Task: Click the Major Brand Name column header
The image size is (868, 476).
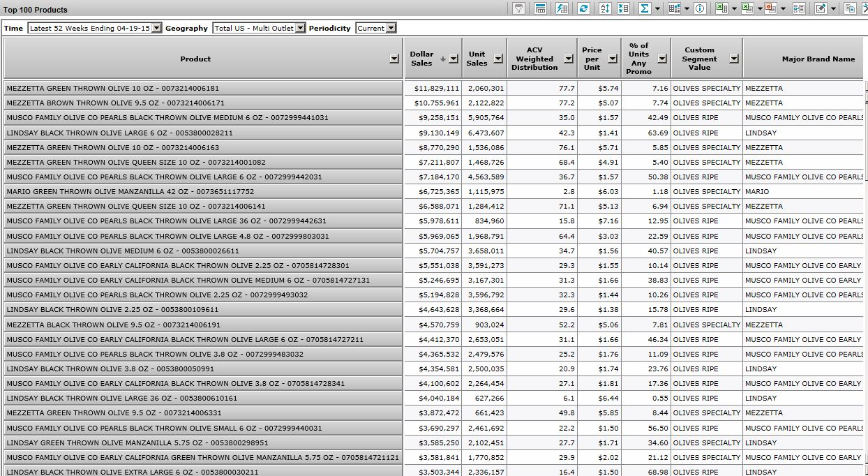Action: (818, 59)
